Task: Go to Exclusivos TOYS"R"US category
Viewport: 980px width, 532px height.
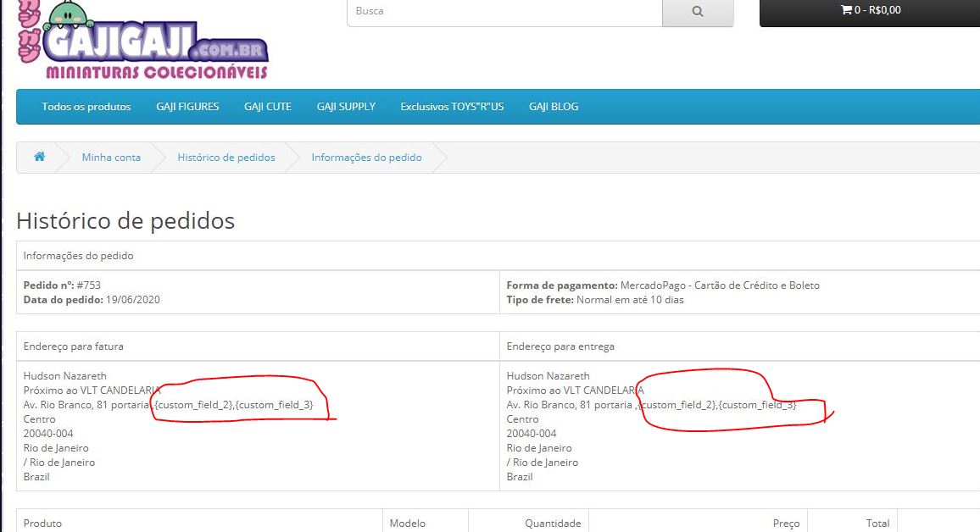Action: pos(452,107)
